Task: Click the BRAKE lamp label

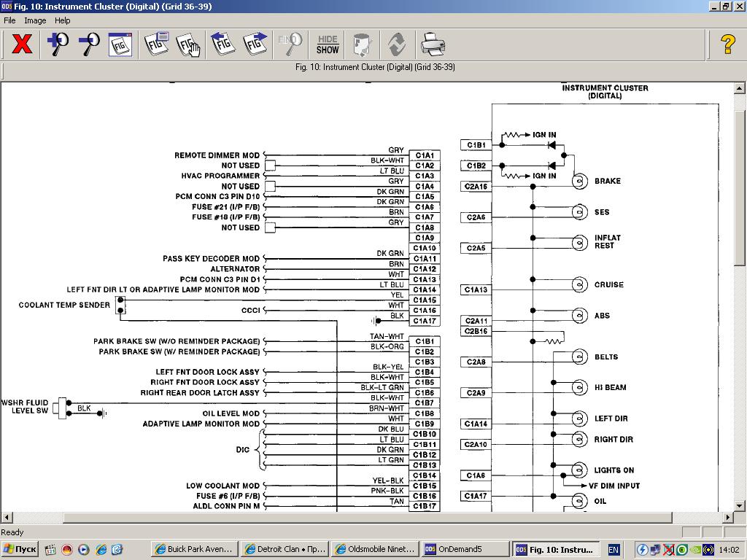Action: 608,181
